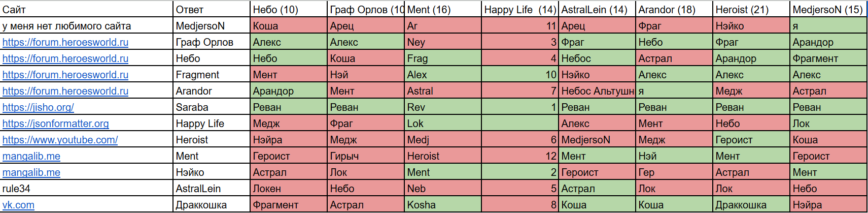Select the Heroist (21) header cell
This screenshot has width=868, height=213.
751,9
